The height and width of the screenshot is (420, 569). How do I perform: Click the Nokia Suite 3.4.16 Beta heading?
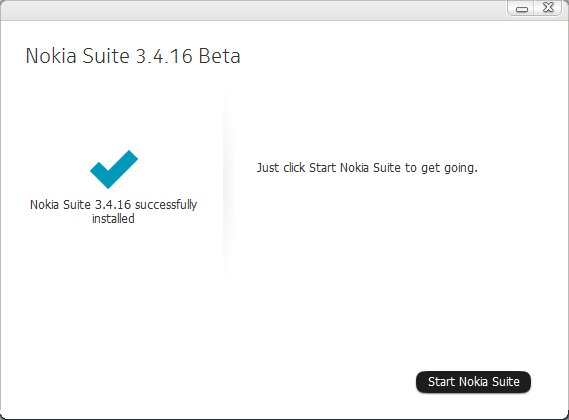click(133, 56)
